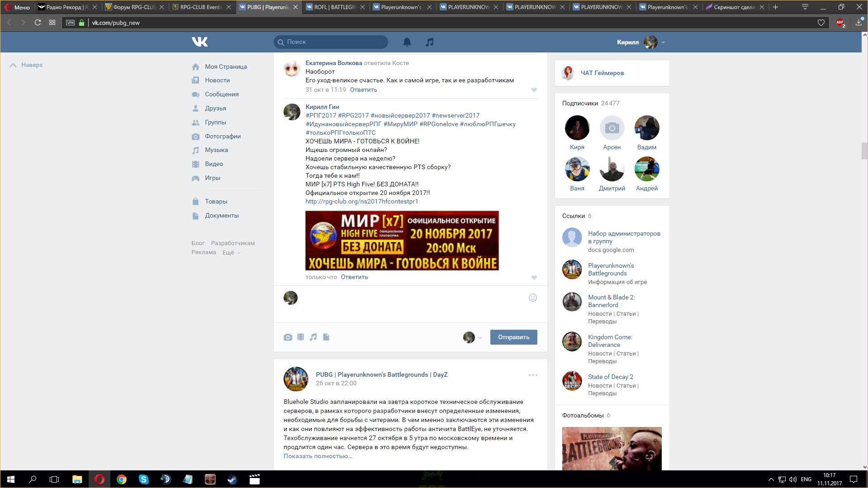Open Kingdom Come: Deliverance link
Screen dimensions: 868x488
pyautogui.click(x=610, y=341)
